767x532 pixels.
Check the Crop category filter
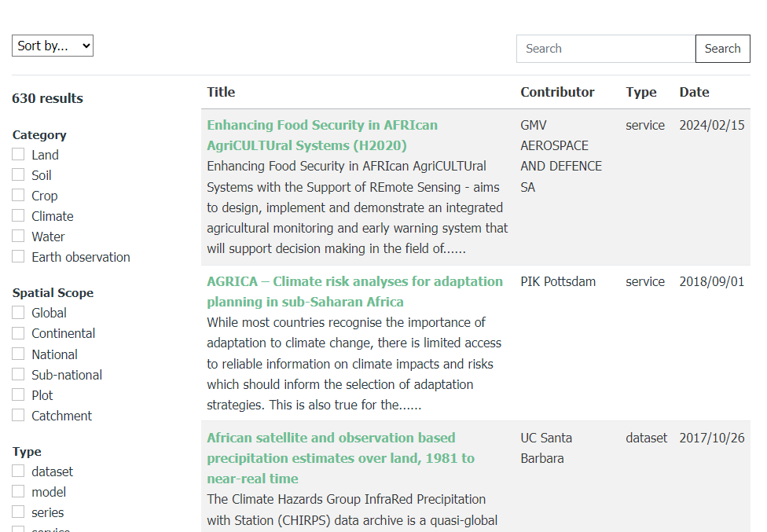coord(18,196)
